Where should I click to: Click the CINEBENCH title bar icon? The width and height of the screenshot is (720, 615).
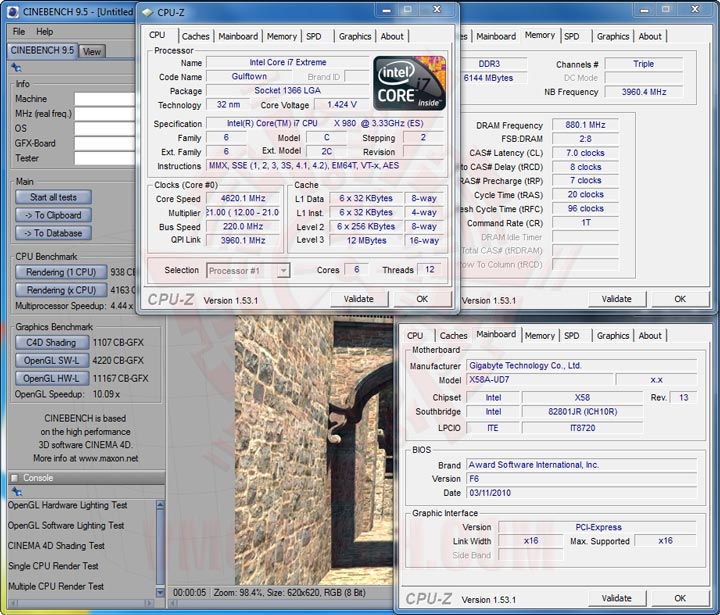pos(12,13)
